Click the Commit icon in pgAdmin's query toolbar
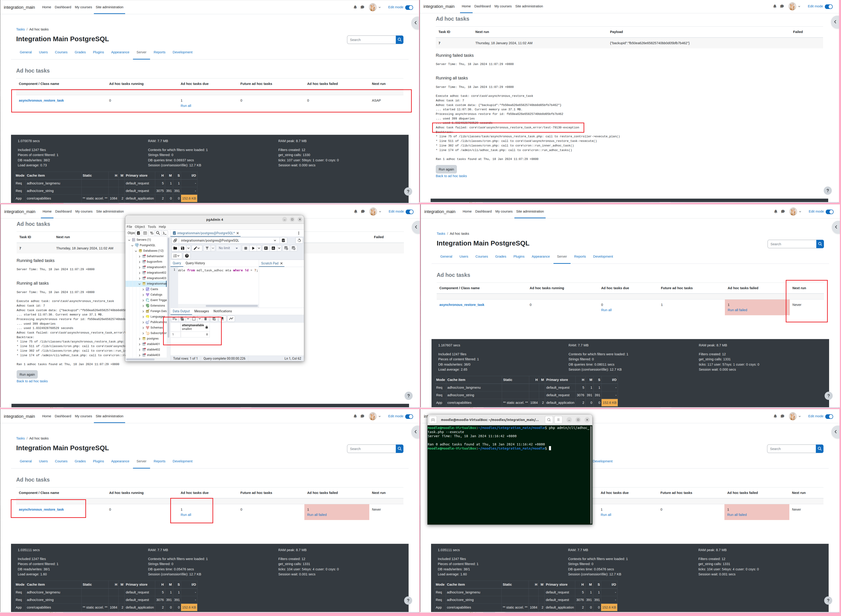Image resolution: width=841 pixels, height=616 pixels. point(286,248)
